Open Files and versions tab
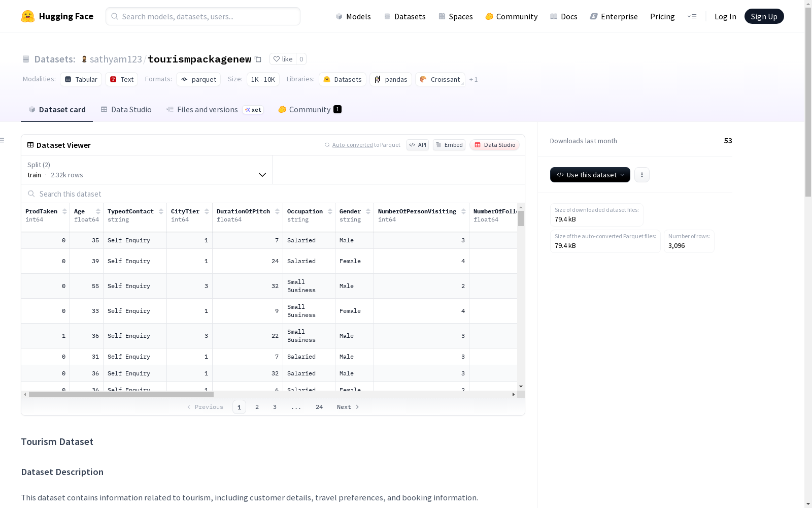Viewport: 812px width, 508px height. (215, 109)
